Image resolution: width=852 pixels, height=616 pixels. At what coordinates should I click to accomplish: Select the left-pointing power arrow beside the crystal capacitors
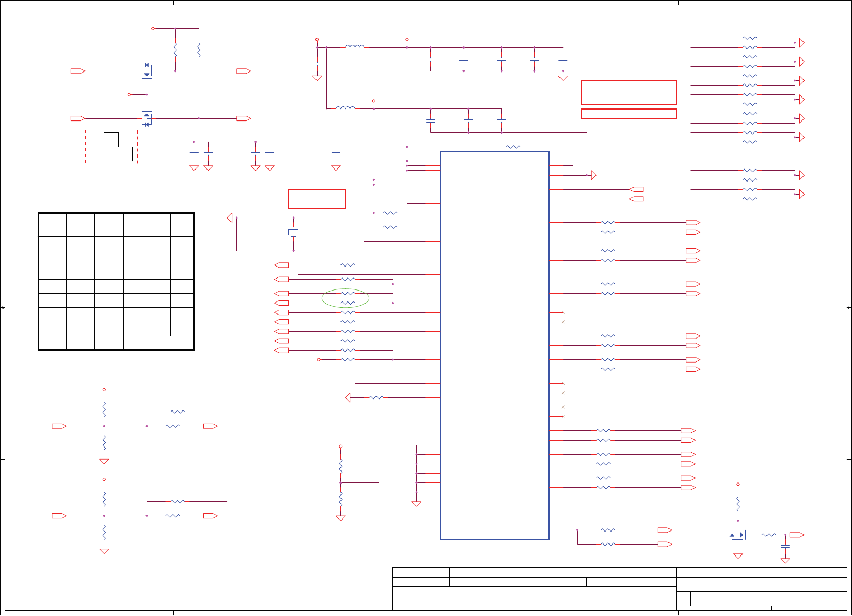[230, 218]
